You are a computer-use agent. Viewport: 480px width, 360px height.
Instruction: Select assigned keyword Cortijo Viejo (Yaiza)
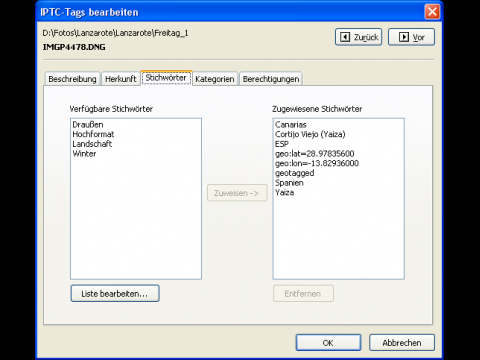coord(310,134)
